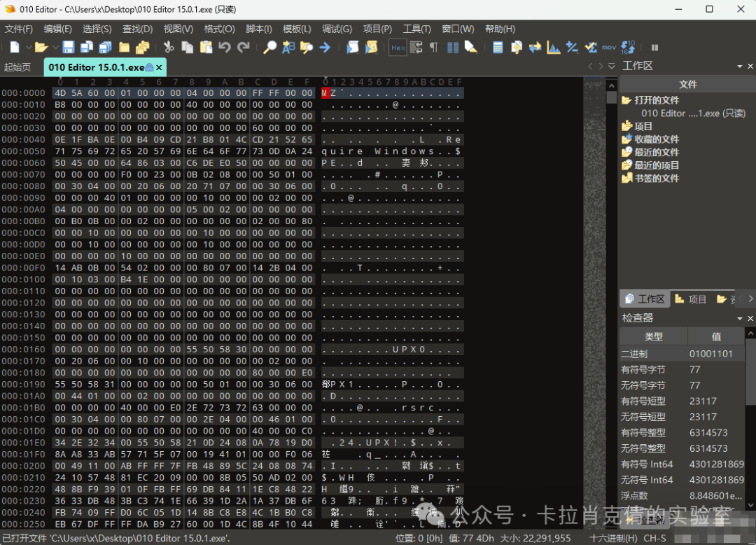Open the 工具(T) menu
The height and width of the screenshot is (545, 756).
(417, 29)
